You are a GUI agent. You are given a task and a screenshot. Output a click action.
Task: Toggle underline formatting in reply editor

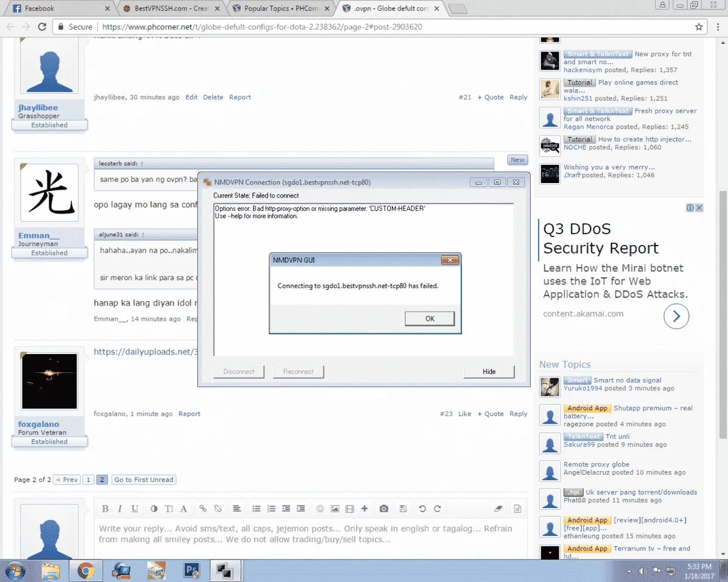point(135,509)
